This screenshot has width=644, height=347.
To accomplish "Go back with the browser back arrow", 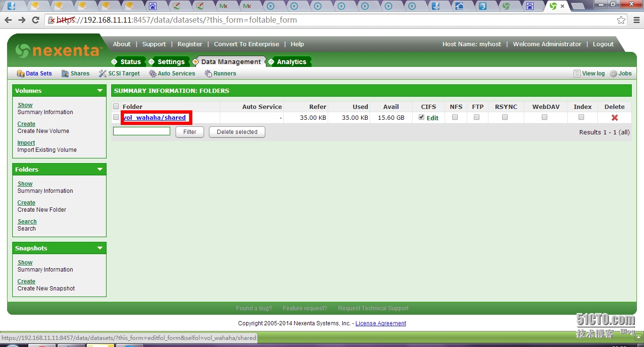I will pos(8,20).
